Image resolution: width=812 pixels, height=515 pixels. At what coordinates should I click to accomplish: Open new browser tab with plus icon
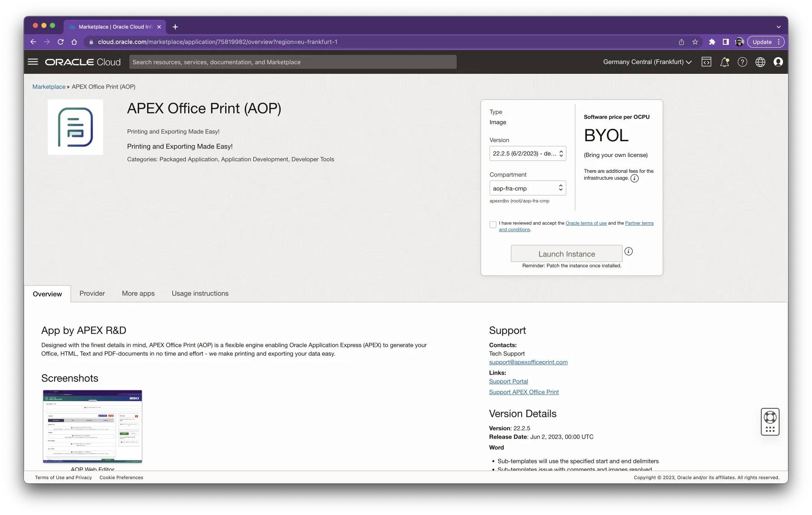pos(175,27)
